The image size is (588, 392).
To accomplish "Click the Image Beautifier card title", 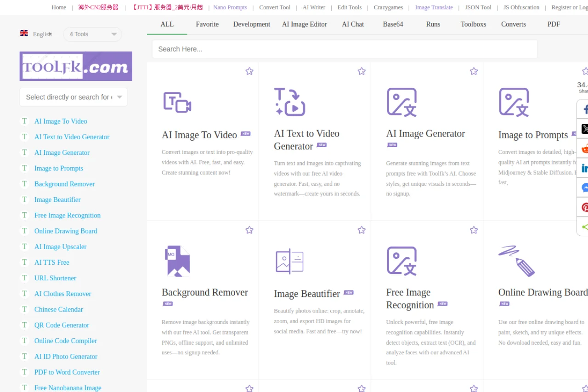I will 307,294.
